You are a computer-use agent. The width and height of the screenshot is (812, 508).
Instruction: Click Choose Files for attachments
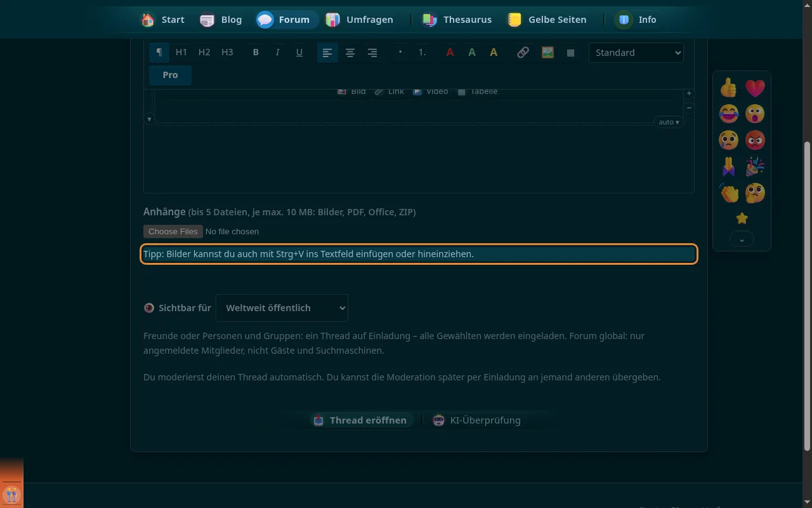(173, 232)
